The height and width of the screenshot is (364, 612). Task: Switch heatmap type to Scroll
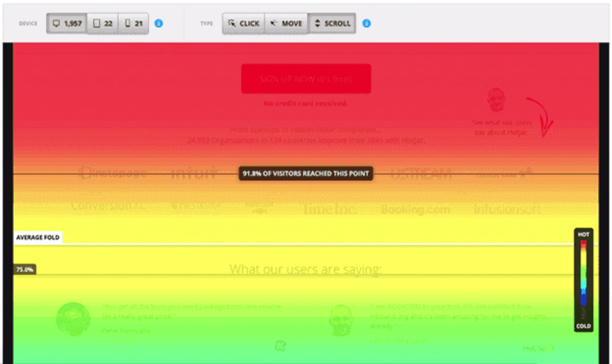[x=332, y=23]
